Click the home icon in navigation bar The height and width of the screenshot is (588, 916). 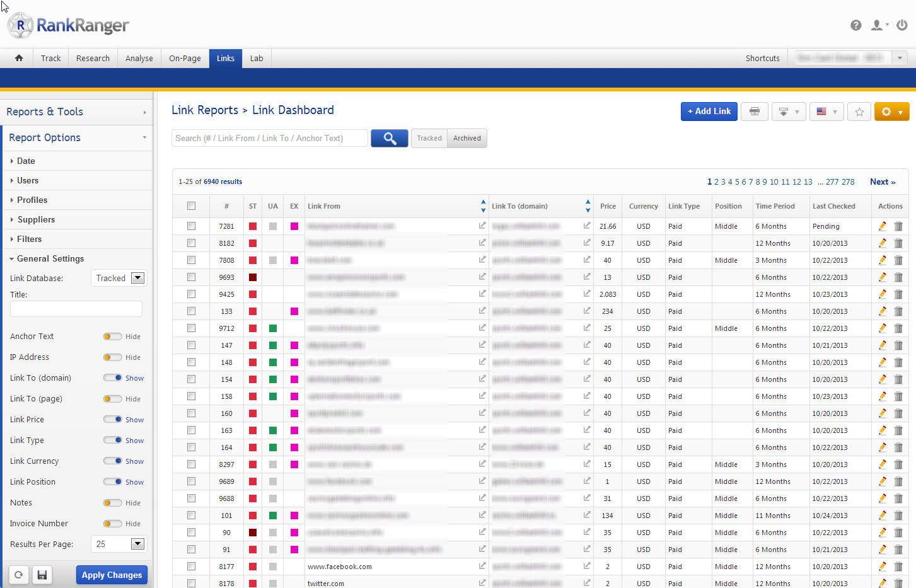click(19, 58)
